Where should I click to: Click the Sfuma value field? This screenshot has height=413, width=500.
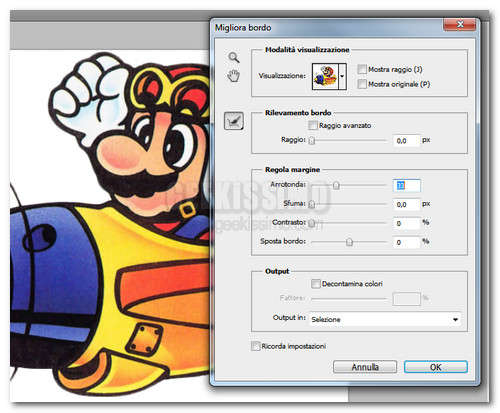407,204
